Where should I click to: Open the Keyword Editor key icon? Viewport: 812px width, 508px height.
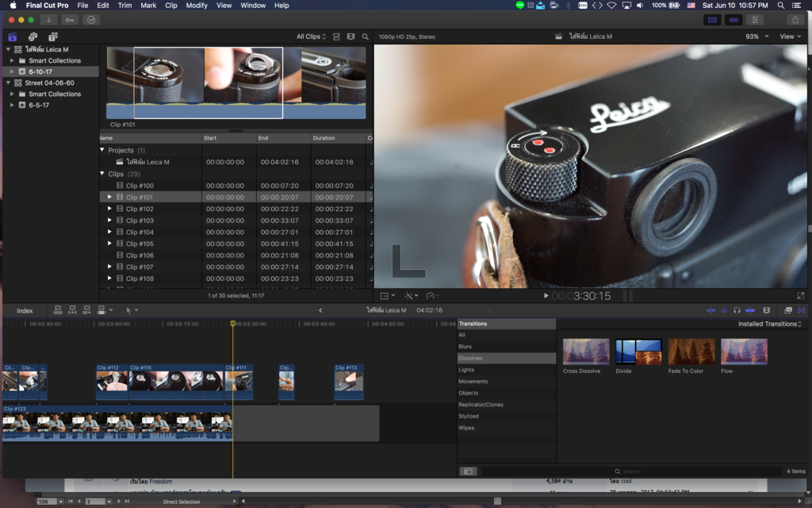pos(71,20)
